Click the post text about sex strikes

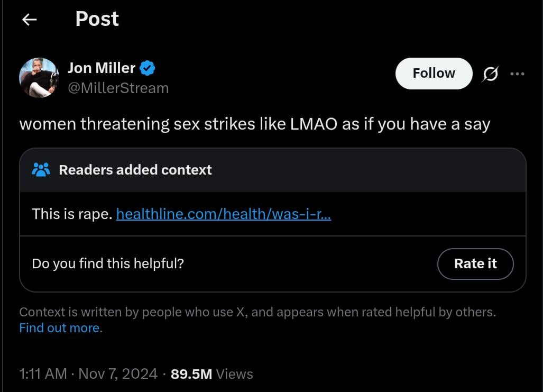tap(255, 124)
